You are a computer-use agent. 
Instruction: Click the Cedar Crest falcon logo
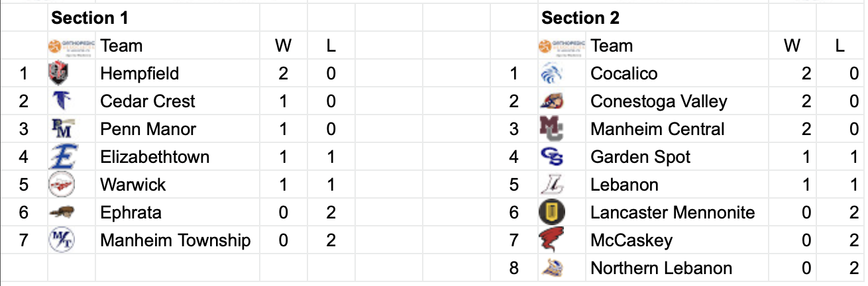click(60, 101)
